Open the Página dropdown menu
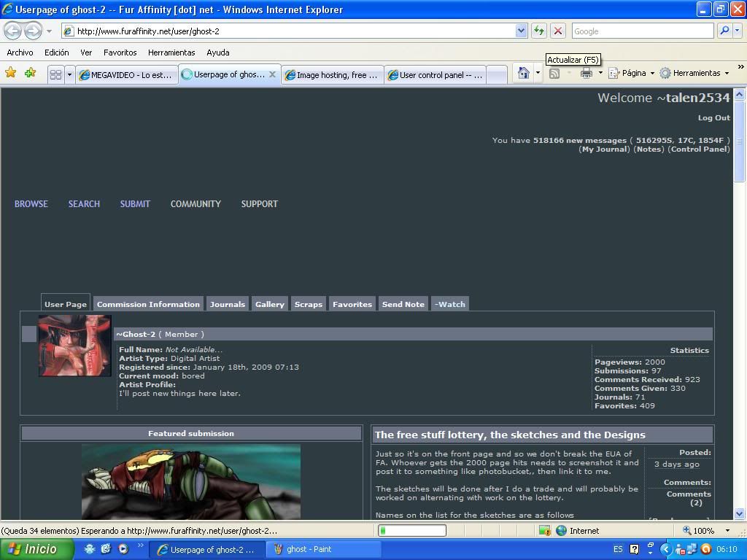The image size is (747, 560). point(632,73)
